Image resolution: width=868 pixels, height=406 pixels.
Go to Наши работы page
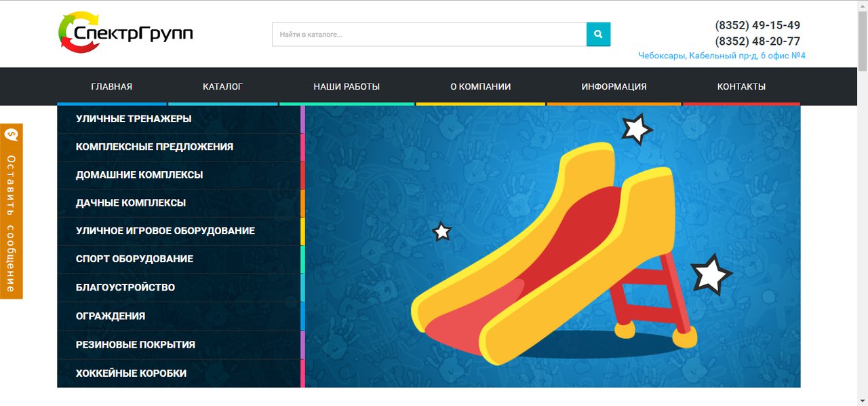tap(347, 86)
